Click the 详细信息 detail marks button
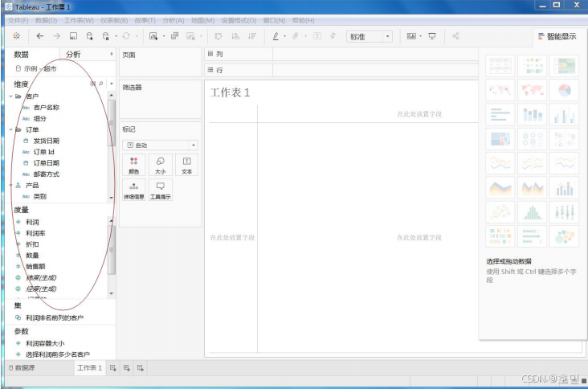This screenshot has width=588, height=389. (134, 190)
